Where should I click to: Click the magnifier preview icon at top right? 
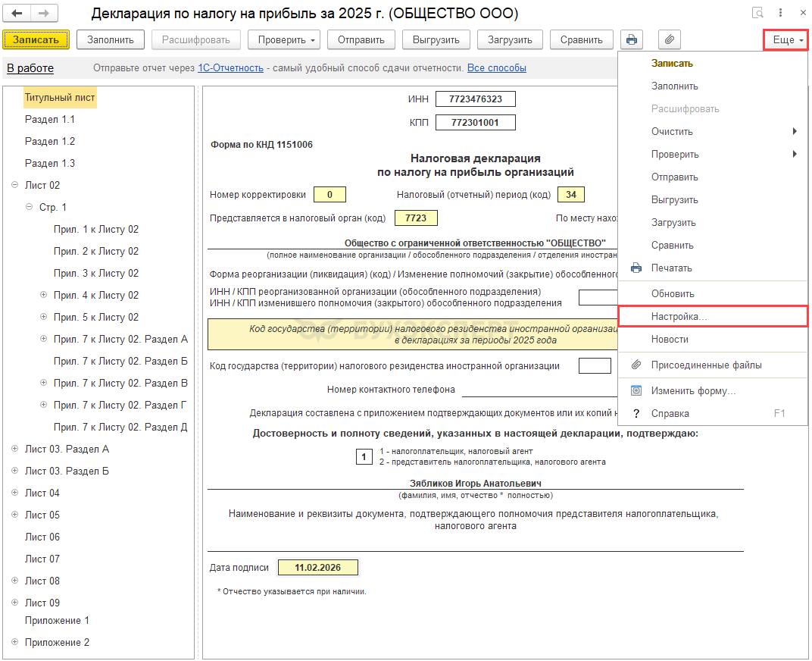click(x=757, y=14)
